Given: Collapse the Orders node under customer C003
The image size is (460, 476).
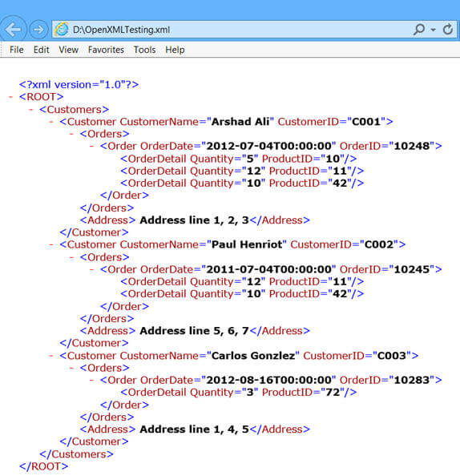Looking at the screenshot, I should point(71,369).
